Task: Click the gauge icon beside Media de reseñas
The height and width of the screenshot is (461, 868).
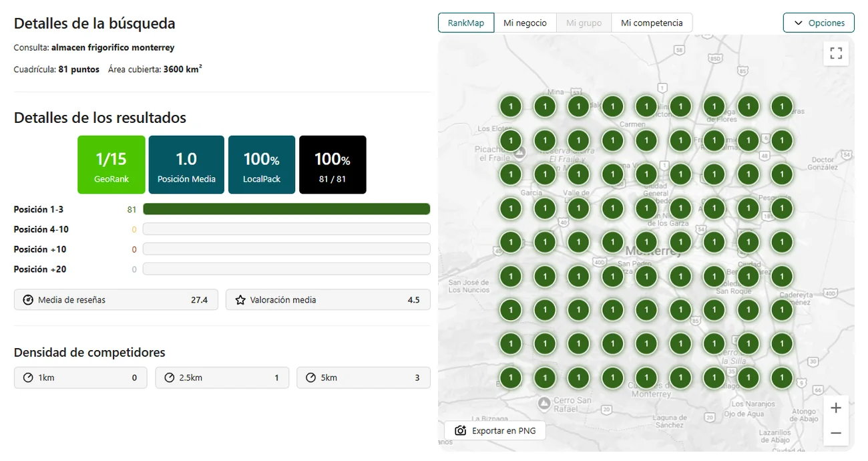Action: 28,300
